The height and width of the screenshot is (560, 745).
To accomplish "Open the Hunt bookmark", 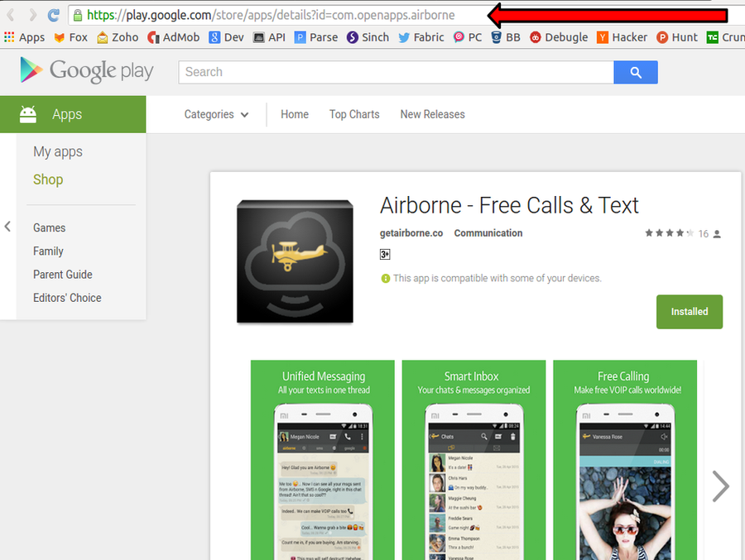I will 677,37.
